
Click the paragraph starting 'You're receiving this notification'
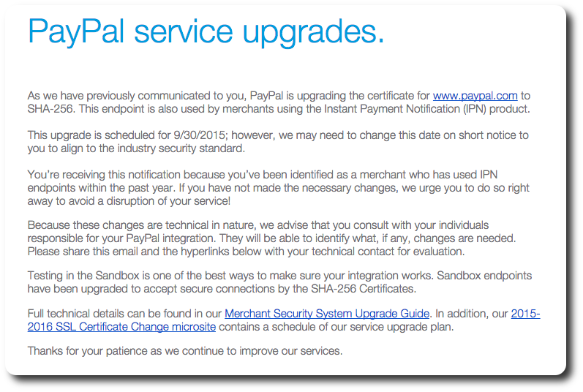[278, 188]
